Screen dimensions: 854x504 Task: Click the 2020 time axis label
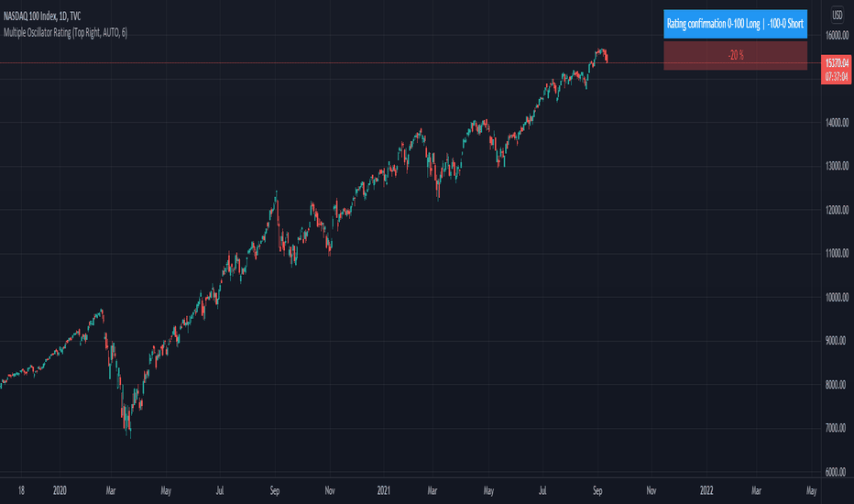tap(60, 490)
